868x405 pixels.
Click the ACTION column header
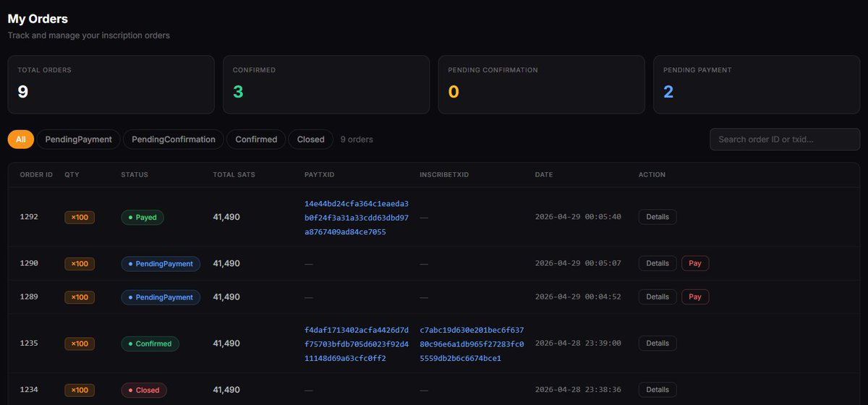coord(652,174)
